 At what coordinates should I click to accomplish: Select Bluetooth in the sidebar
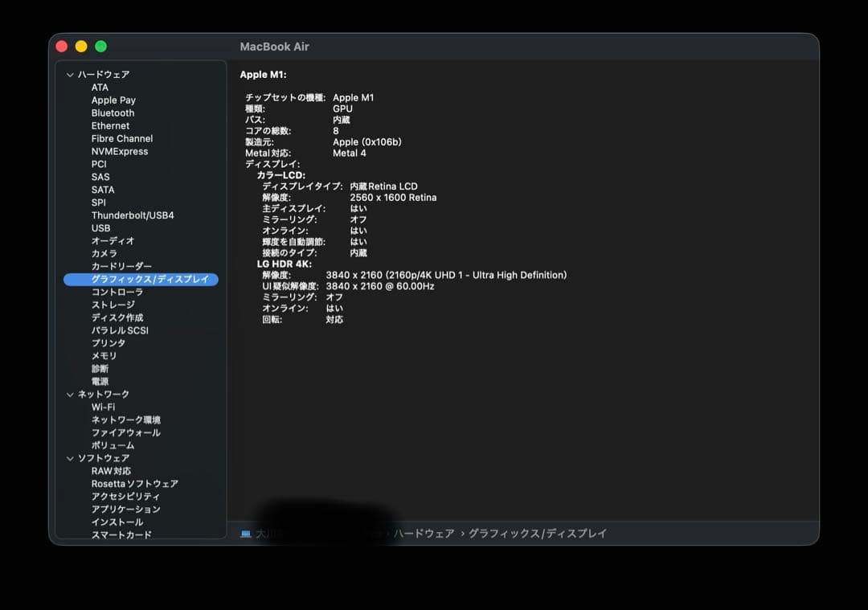pyautogui.click(x=113, y=113)
